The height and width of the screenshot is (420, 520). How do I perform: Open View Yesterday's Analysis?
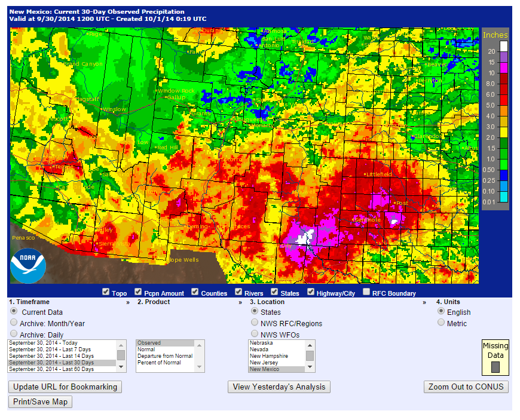[x=279, y=387]
